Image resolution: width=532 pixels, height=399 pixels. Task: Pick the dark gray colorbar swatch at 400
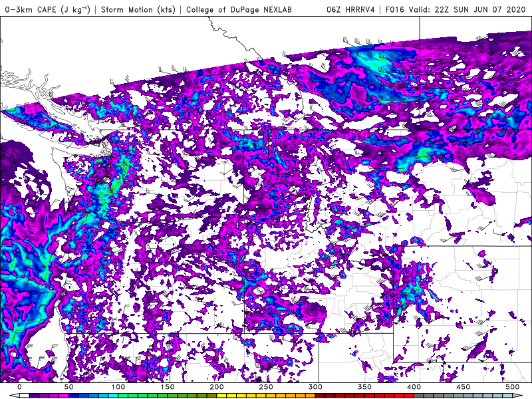[x=419, y=395]
